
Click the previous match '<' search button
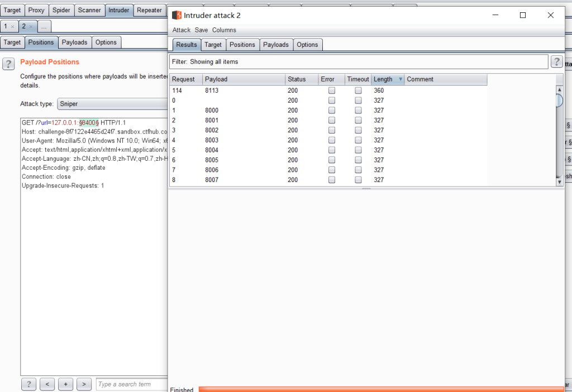(x=47, y=384)
